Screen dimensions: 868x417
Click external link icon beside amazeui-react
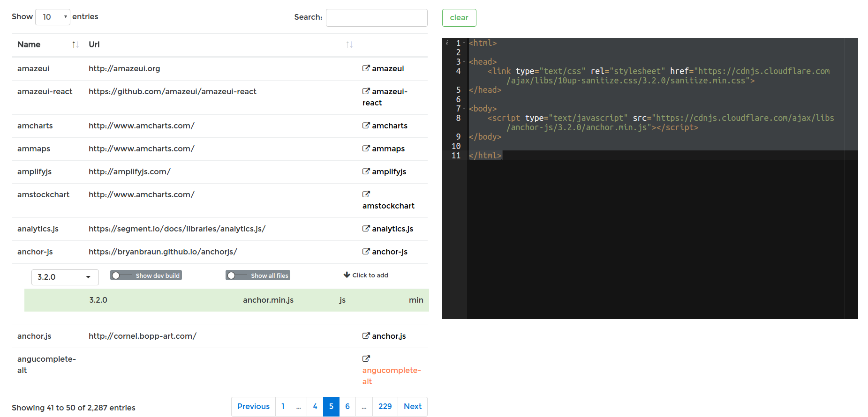366,91
